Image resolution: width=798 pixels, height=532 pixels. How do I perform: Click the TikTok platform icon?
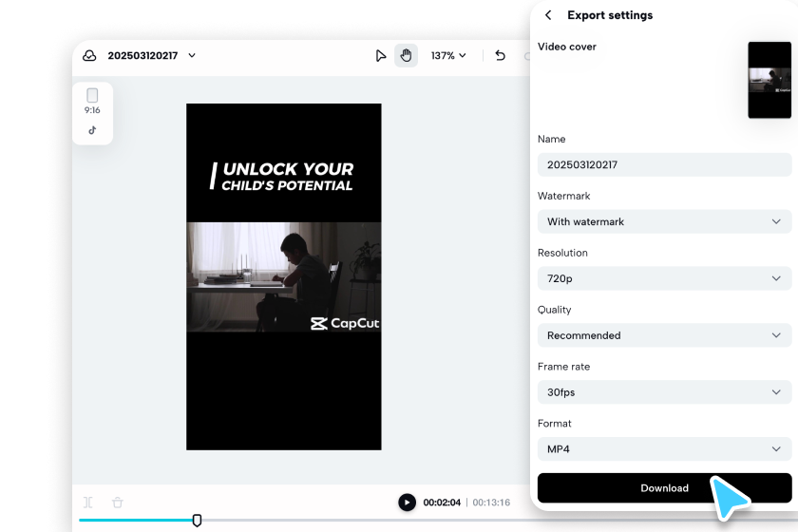click(92, 130)
